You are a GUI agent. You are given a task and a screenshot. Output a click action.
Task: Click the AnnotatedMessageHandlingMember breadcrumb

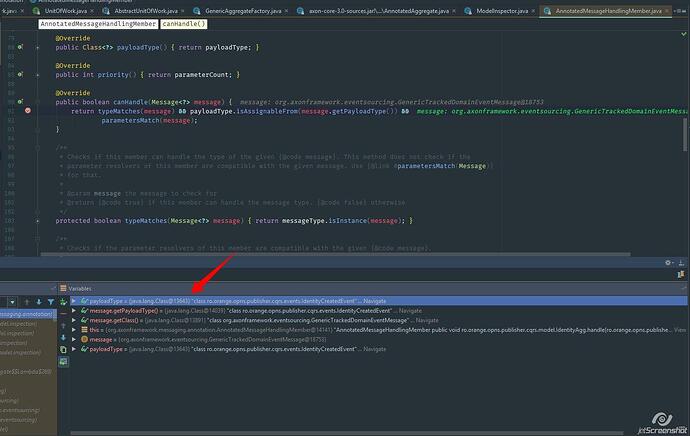click(x=98, y=24)
